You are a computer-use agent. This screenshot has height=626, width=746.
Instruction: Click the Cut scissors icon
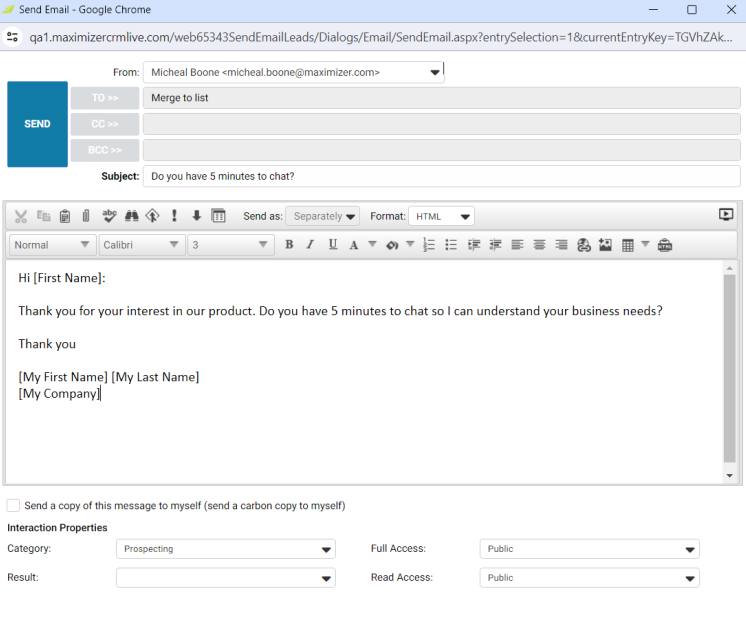[20, 216]
